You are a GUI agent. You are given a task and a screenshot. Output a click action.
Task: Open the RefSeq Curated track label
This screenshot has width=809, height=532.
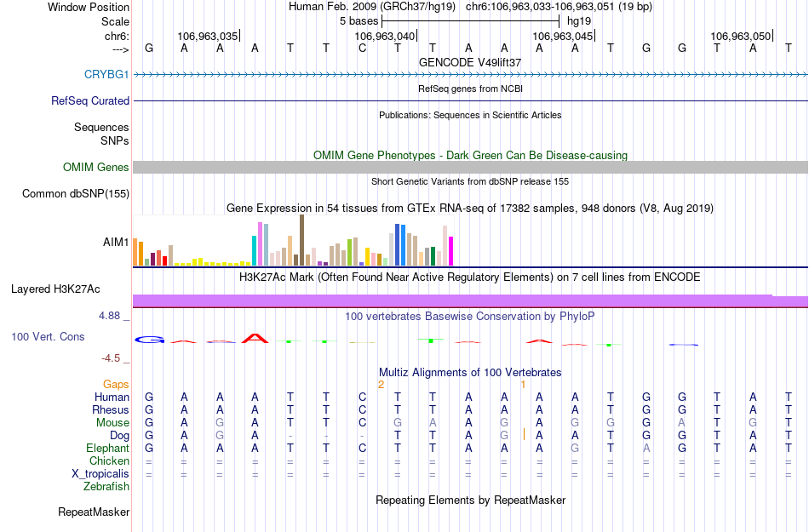pos(89,100)
